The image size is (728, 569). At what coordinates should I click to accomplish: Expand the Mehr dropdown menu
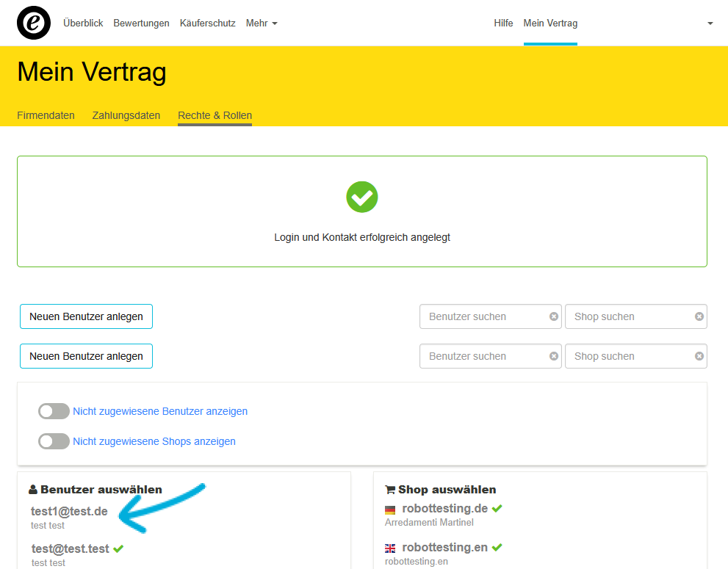click(x=262, y=23)
